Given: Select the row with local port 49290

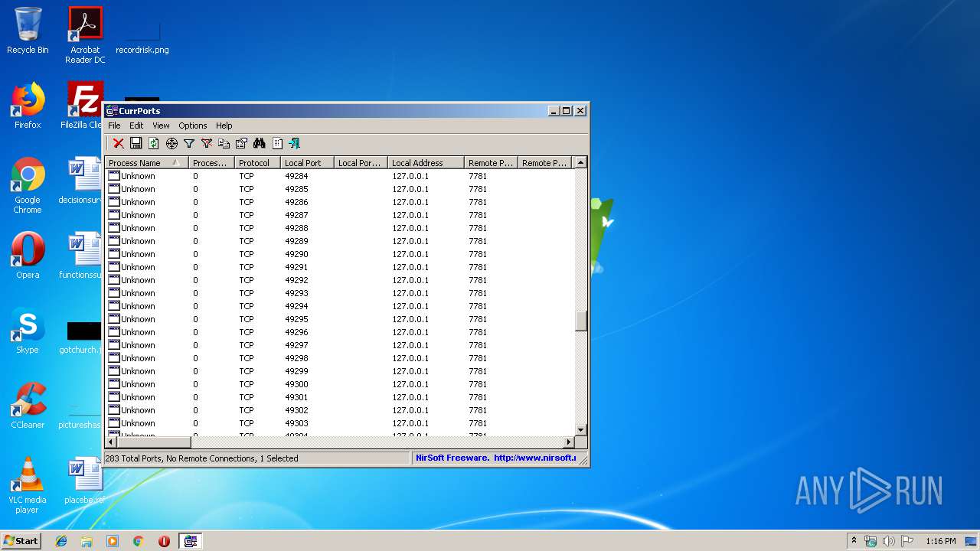Looking at the screenshot, I should coord(339,254).
